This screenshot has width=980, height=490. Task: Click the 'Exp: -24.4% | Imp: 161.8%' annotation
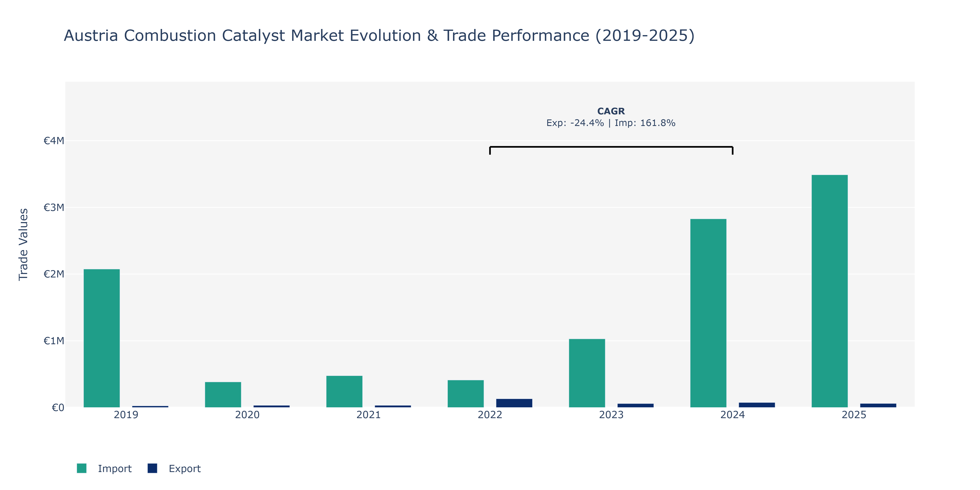(611, 123)
